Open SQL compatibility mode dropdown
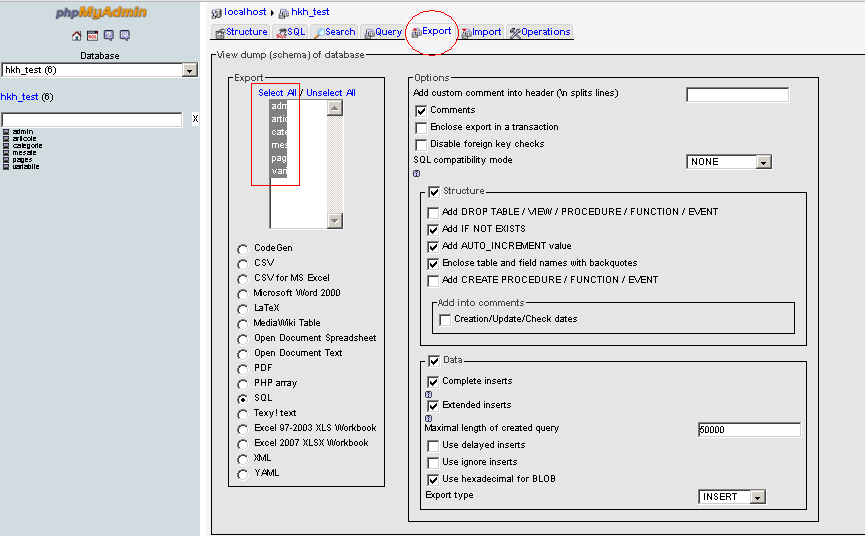 (x=729, y=162)
